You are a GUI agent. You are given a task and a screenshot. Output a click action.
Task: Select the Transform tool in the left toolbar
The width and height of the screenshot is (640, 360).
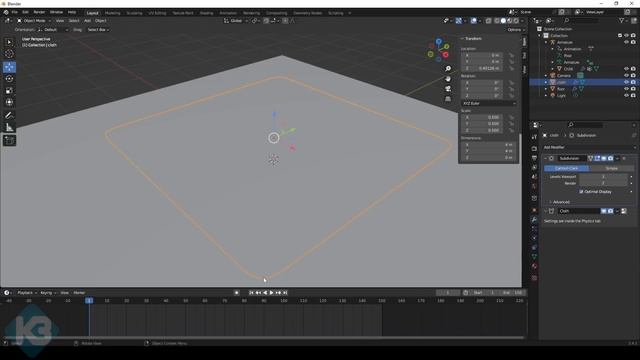(9, 102)
